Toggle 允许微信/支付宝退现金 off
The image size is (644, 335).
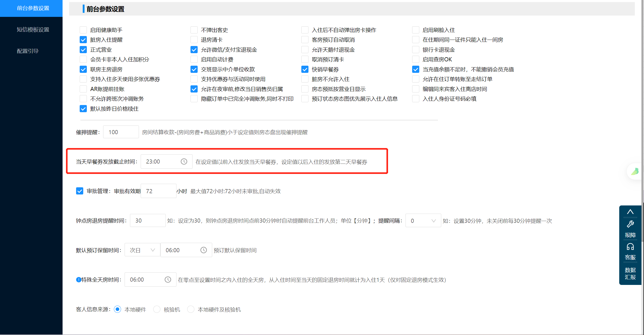pos(194,50)
